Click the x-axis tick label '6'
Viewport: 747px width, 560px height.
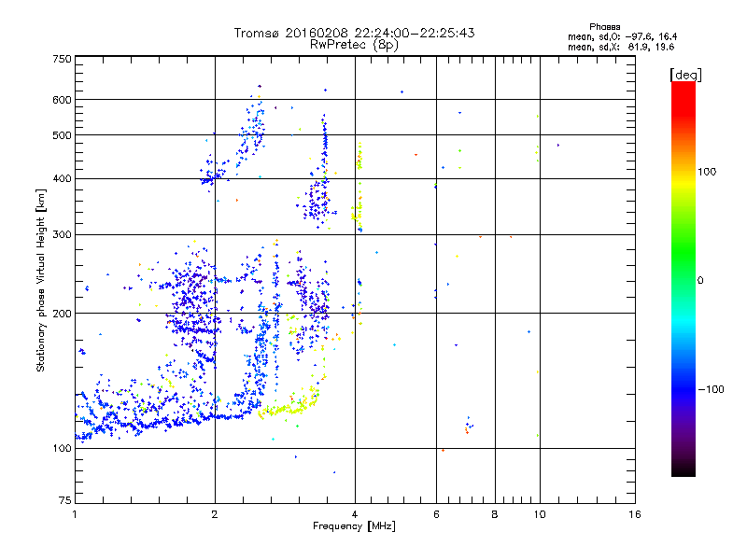pyautogui.click(x=436, y=514)
